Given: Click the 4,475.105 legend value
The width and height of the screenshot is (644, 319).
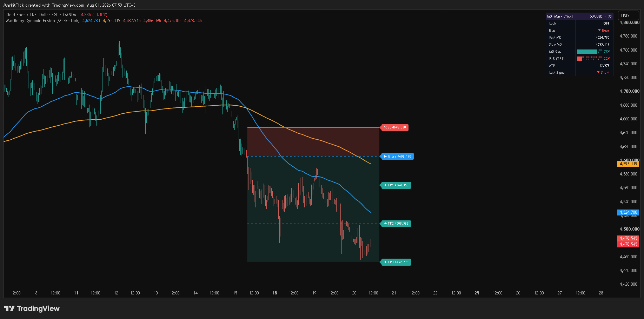Looking at the screenshot, I should [x=173, y=21].
